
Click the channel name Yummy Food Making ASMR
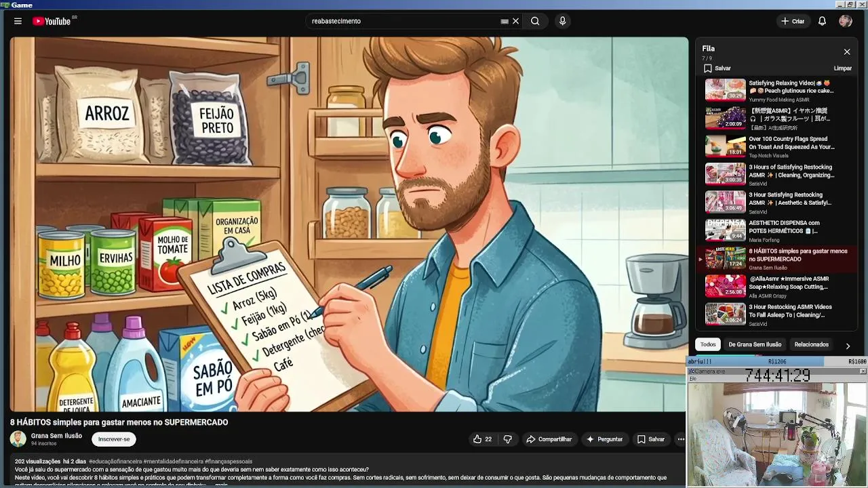pyautogui.click(x=778, y=100)
